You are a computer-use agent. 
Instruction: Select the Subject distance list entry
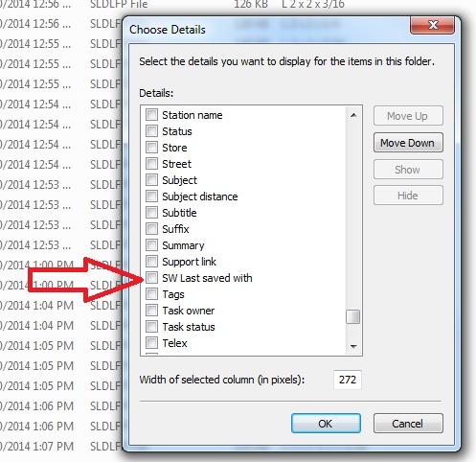[x=200, y=196]
